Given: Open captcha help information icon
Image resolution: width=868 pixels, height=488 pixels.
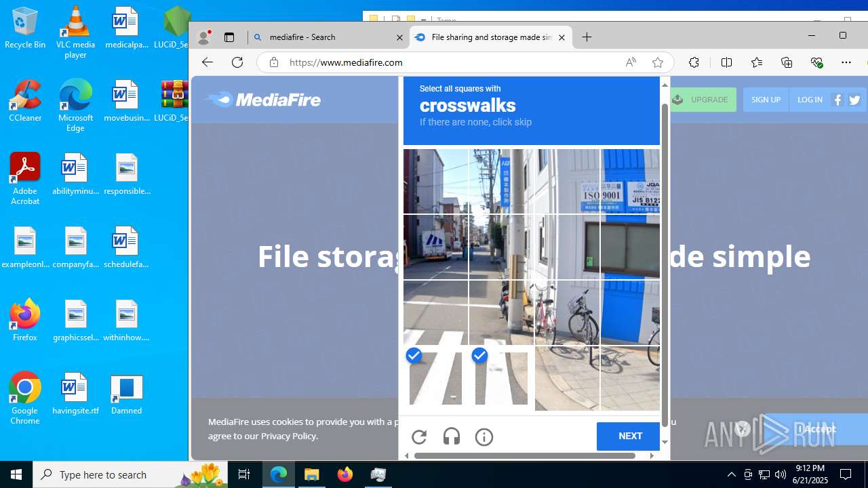Looking at the screenshot, I should click(484, 437).
